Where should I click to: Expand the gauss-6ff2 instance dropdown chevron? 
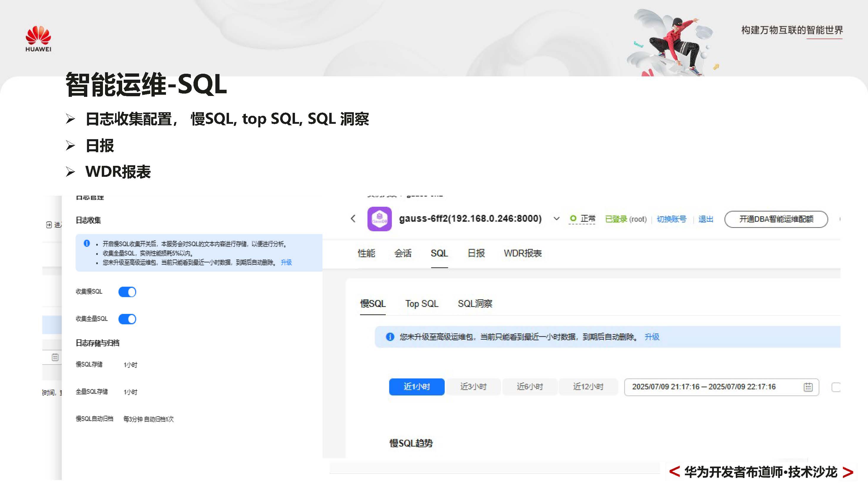pyautogui.click(x=556, y=219)
